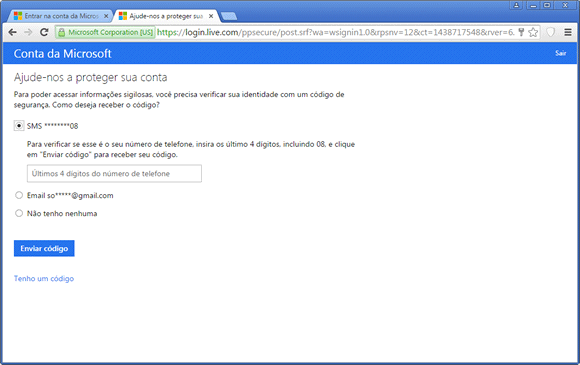Minimize the Chrome window
Viewport: 580px width, 365px height.
533,5
